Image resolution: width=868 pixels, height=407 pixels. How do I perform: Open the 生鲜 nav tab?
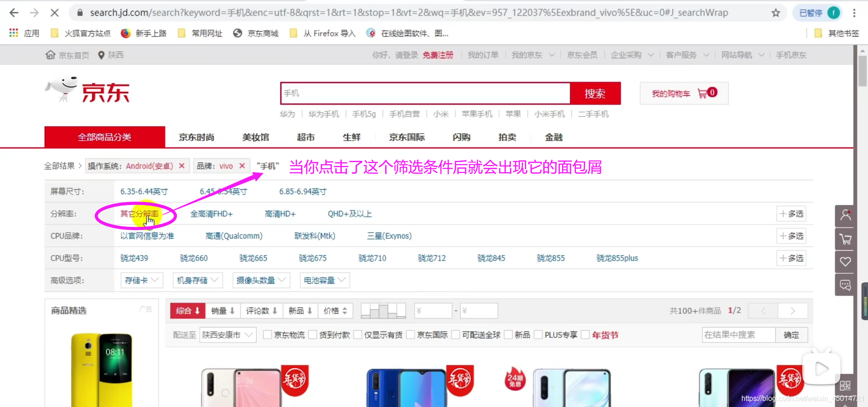coord(351,137)
